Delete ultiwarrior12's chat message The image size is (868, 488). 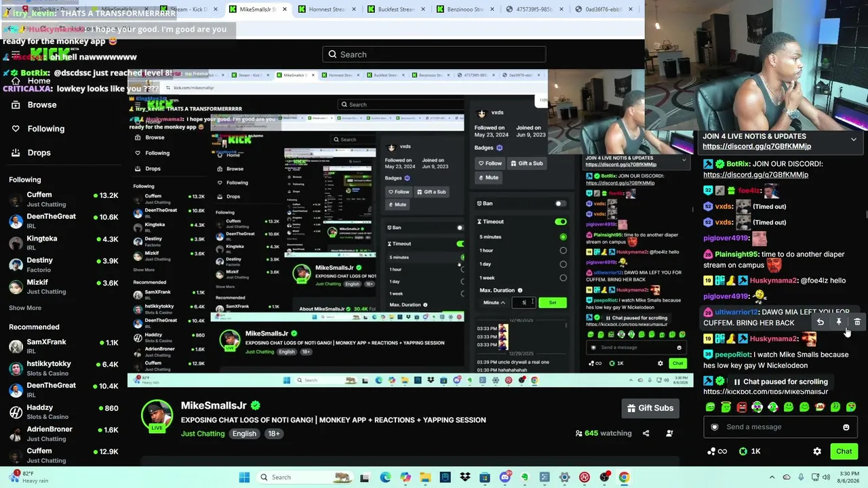(857, 322)
